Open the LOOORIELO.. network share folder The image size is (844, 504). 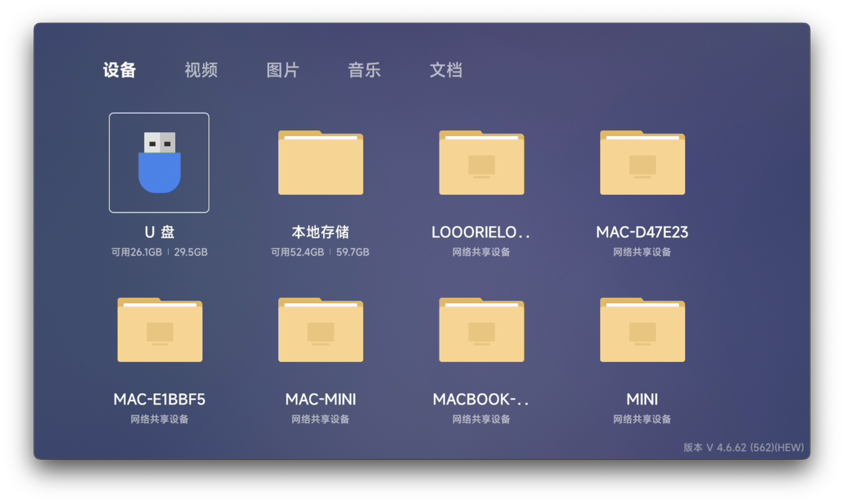(x=481, y=163)
